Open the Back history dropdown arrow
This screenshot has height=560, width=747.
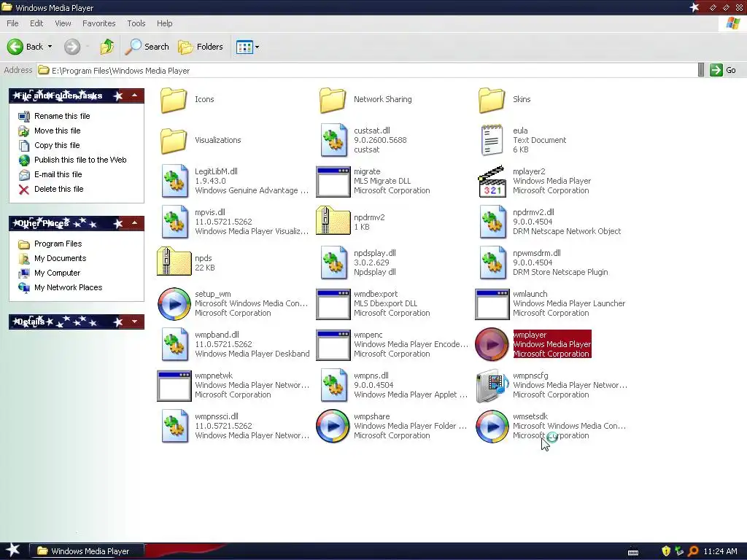pos(50,47)
